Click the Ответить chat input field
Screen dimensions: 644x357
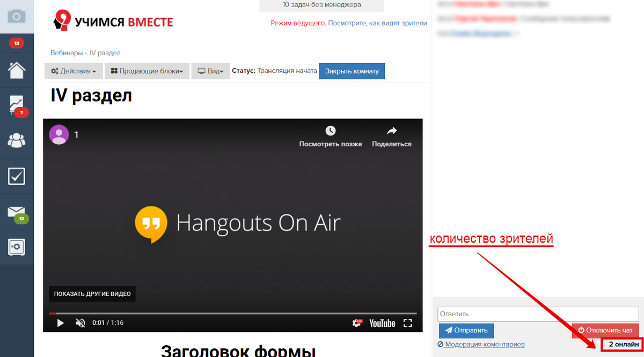coord(539,314)
